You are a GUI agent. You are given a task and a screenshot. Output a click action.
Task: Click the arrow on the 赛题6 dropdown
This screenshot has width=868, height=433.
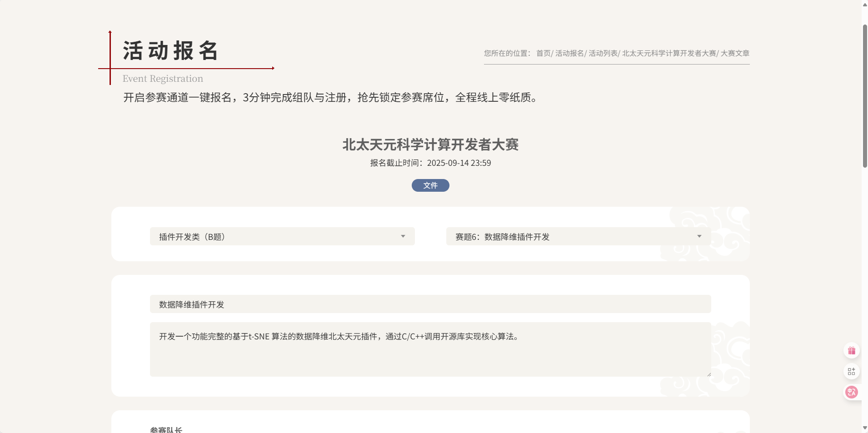tap(699, 236)
